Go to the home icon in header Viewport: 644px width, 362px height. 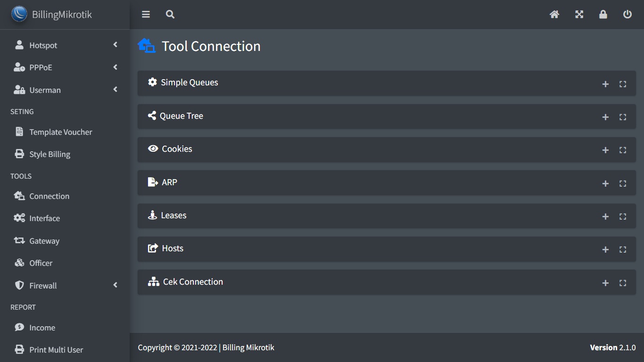554,15
